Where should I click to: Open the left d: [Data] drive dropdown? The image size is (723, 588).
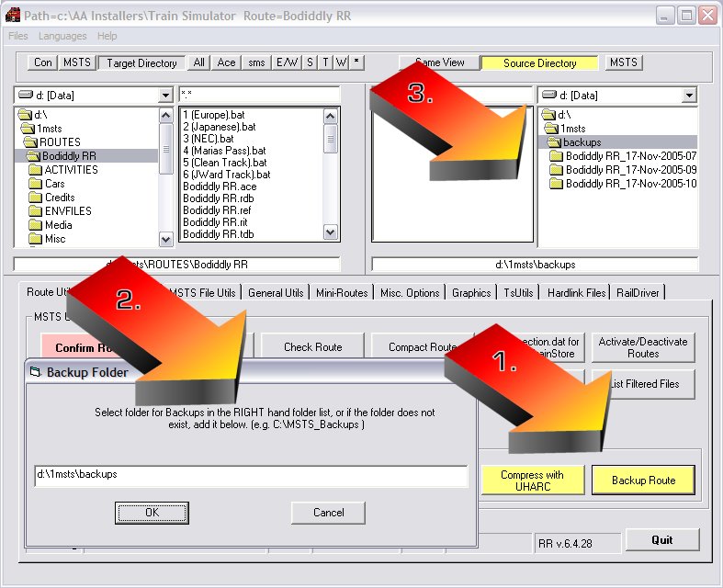pyautogui.click(x=165, y=96)
